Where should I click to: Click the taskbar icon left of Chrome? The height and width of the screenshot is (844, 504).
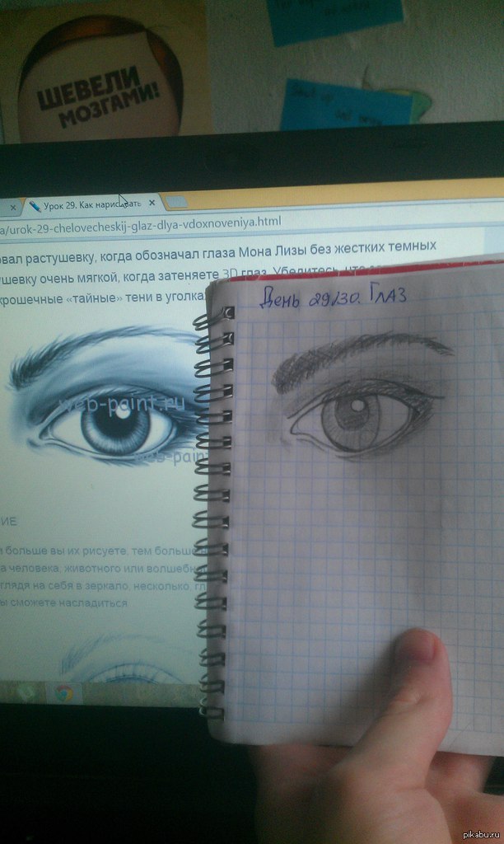point(26,692)
